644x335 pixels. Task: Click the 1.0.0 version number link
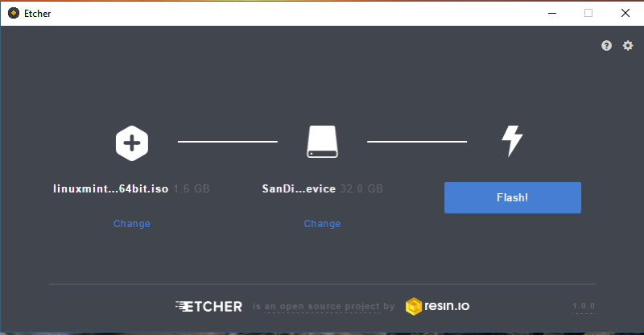pyautogui.click(x=584, y=306)
